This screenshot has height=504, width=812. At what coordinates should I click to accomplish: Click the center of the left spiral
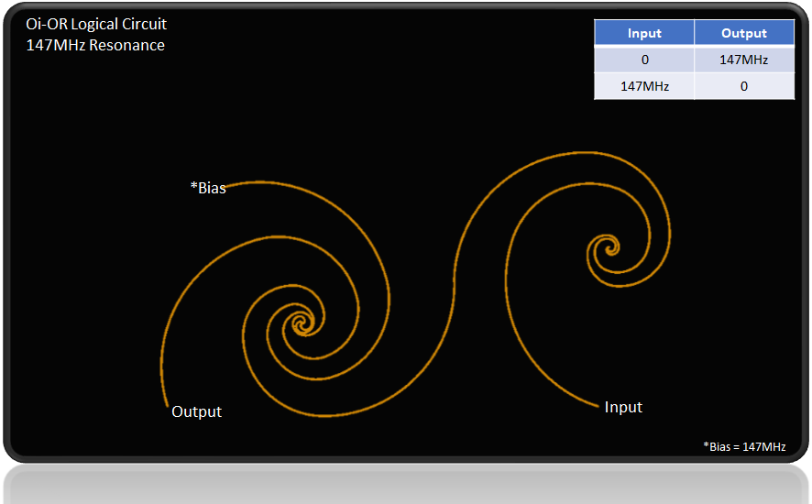point(300,323)
